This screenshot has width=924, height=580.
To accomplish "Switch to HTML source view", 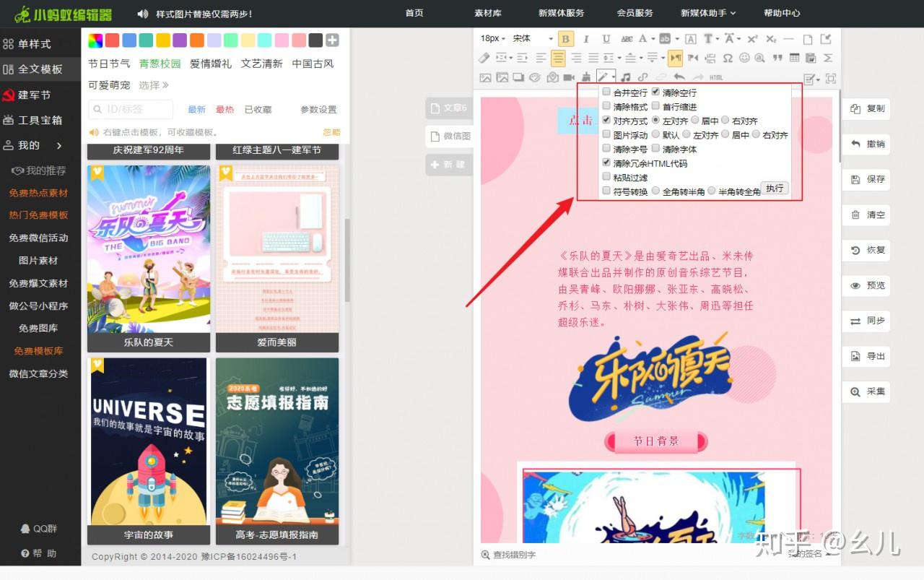I will pos(716,77).
